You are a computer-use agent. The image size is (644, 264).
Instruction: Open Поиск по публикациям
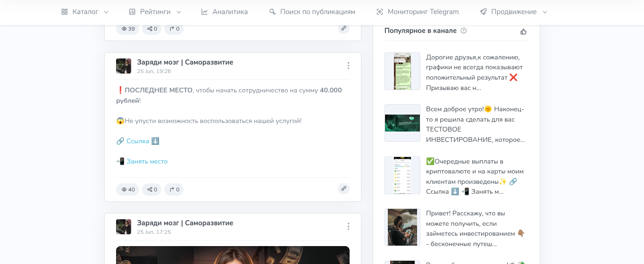(x=312, y=12)
